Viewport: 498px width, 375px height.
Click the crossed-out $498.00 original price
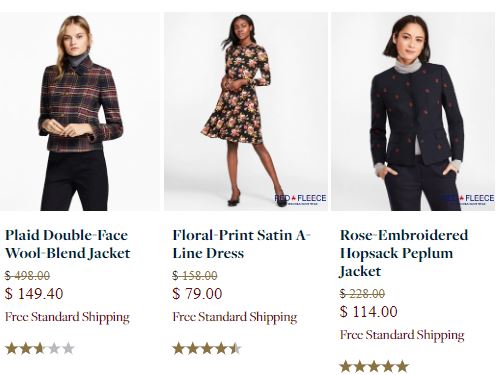point(28,276)
